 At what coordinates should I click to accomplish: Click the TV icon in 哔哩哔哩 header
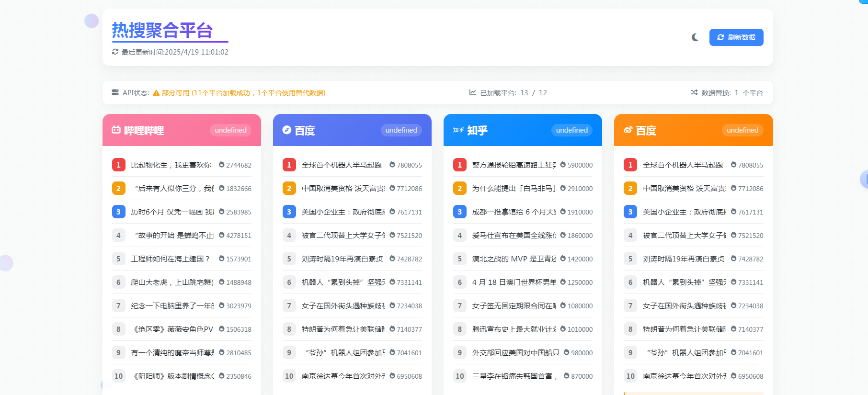pos(116,130)
